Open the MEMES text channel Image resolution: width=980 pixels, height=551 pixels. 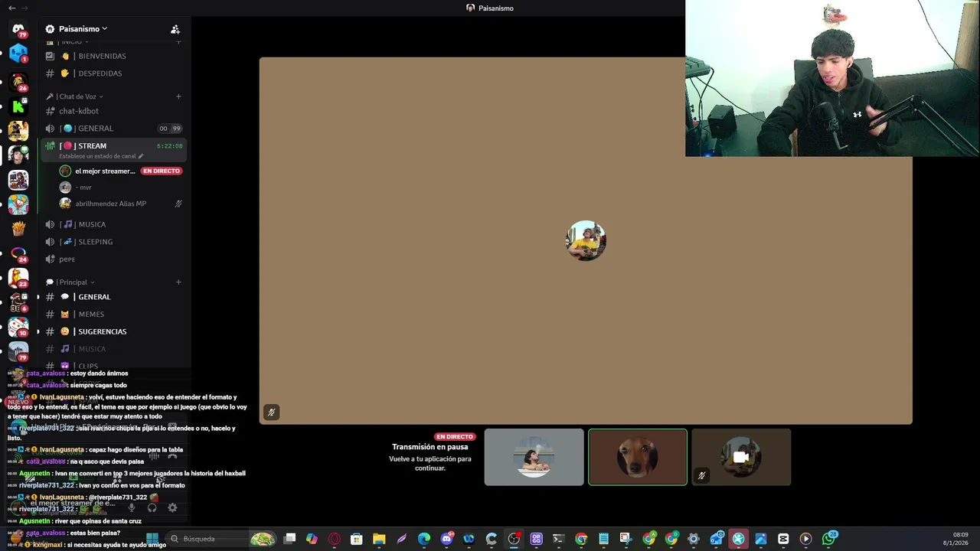[113, 315]
